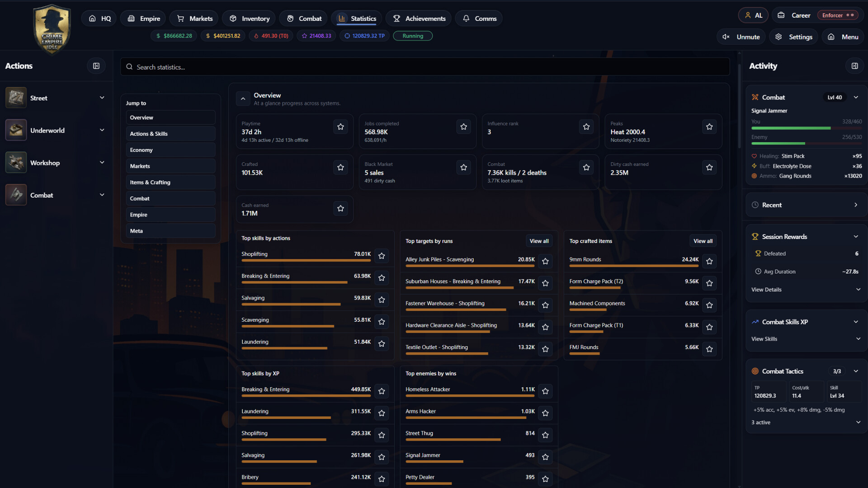Image resolution: width=868 pixels, height=488 pixels.
Task: Open the Inventory panel
Action: click(249, 18)
